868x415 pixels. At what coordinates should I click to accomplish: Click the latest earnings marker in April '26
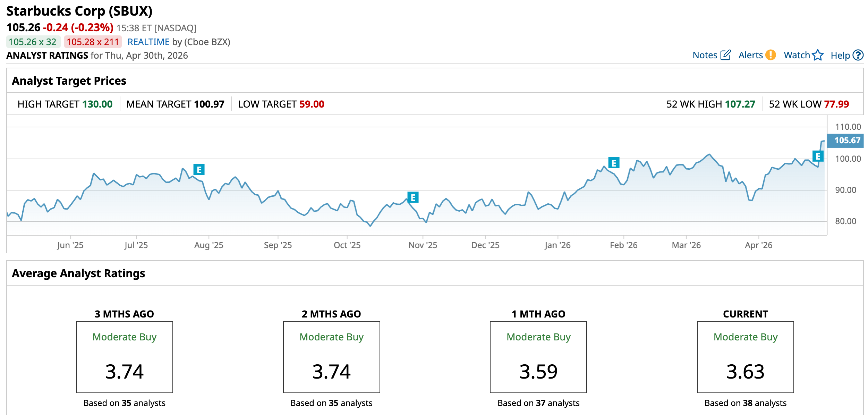(818, 156)
